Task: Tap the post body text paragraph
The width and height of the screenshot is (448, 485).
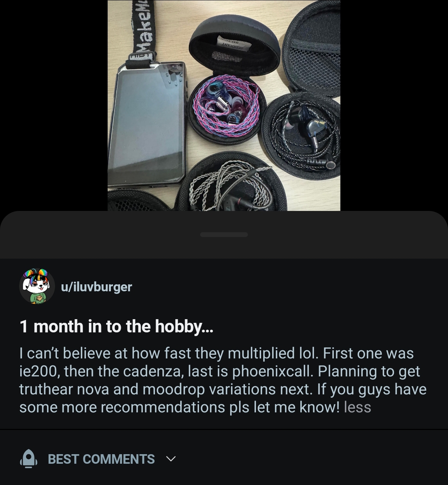Action: tap(220, 380)
